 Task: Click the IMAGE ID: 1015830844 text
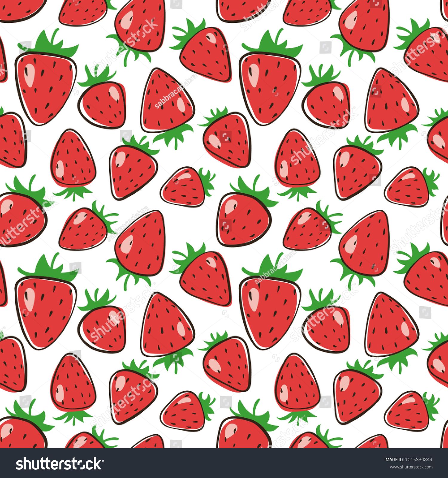click(x=408, y=460)
